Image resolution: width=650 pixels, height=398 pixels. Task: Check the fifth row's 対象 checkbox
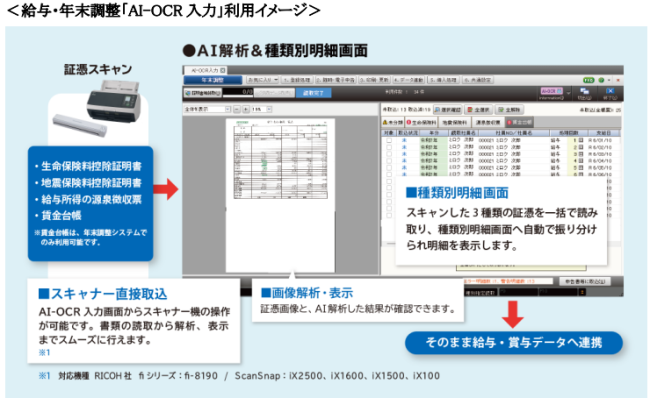(389, 167)
